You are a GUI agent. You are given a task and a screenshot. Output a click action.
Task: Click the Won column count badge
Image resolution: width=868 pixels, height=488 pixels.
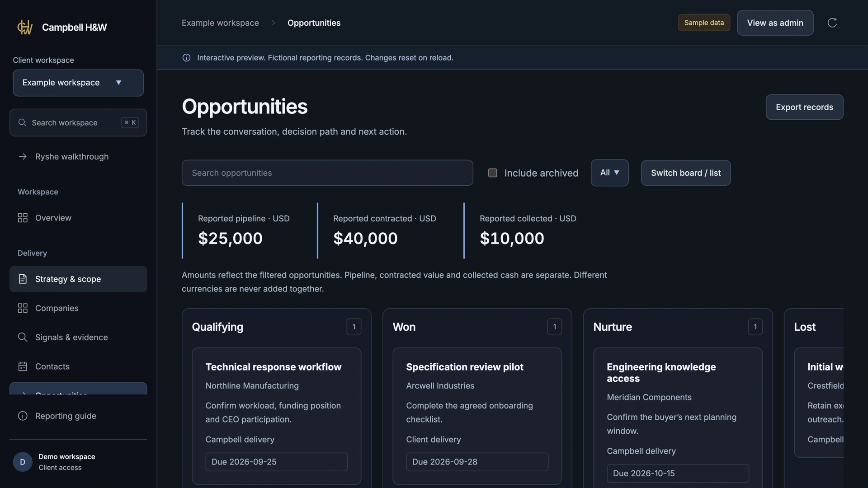tap(554, 327)
